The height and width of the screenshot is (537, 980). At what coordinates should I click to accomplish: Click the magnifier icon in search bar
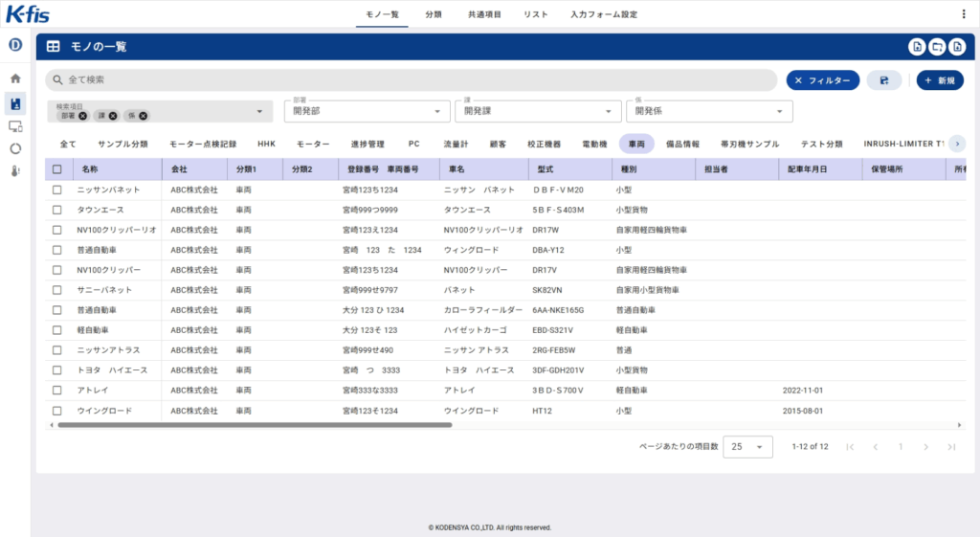pos(57,80)
